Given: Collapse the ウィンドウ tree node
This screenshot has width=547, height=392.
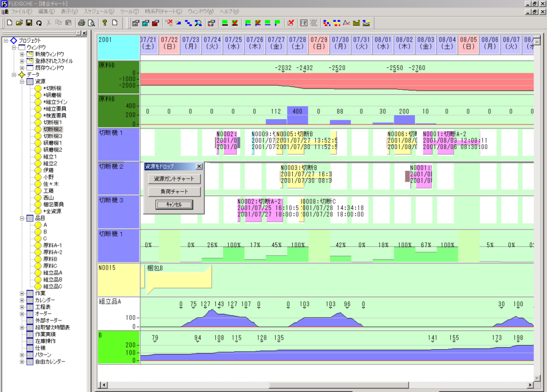Looking at the screenshot, I should 13,48.
